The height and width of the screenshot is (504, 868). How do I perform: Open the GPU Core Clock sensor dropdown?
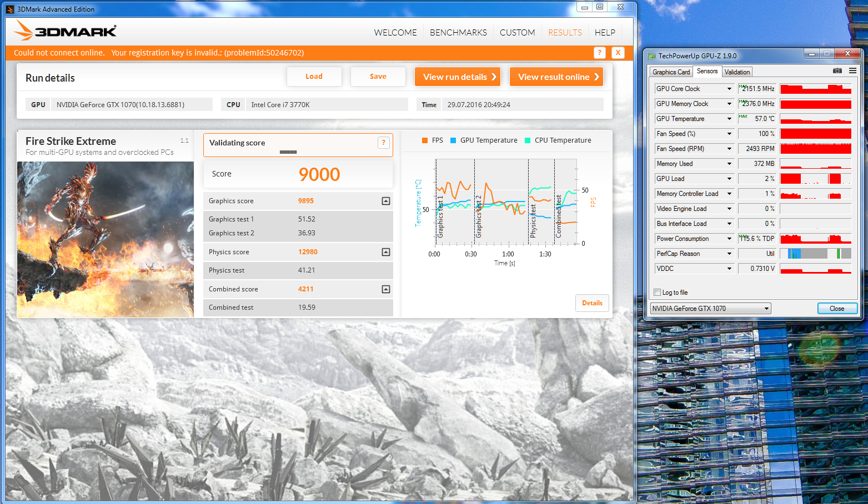click(729, 89)
